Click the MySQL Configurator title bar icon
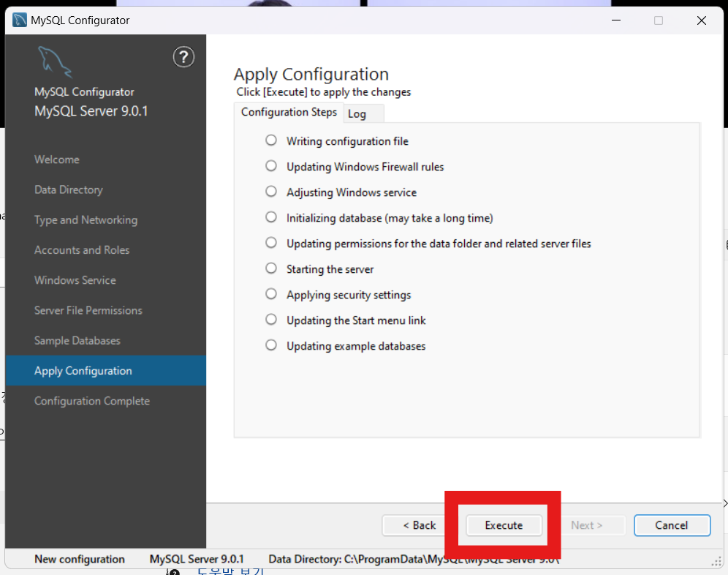Viewport: 728px width, 575px height. coord(20,20)
